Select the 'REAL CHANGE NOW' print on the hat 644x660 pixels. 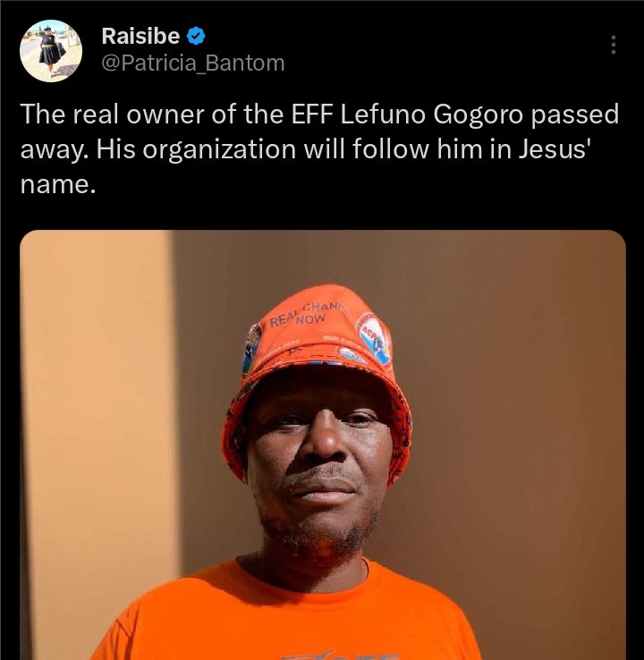point(309,315)
